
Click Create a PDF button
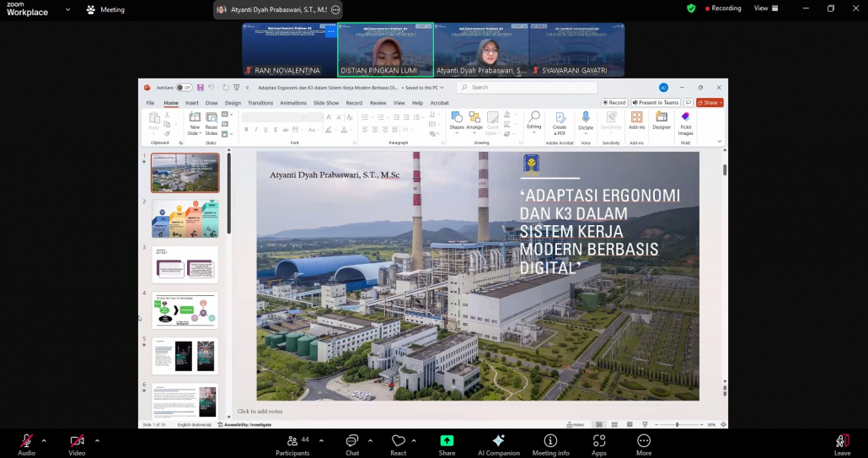coord(560,123)
